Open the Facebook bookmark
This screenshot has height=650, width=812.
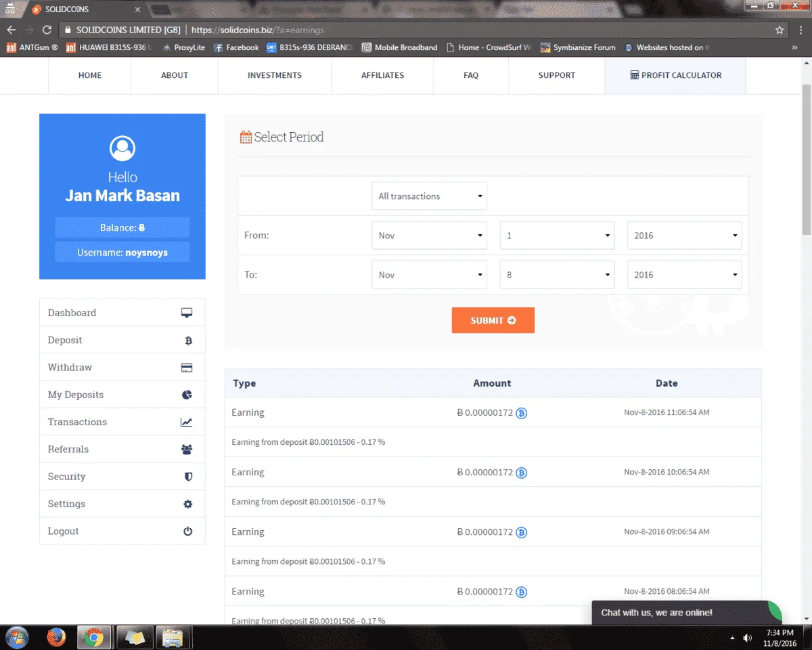[x=236, y=47]
